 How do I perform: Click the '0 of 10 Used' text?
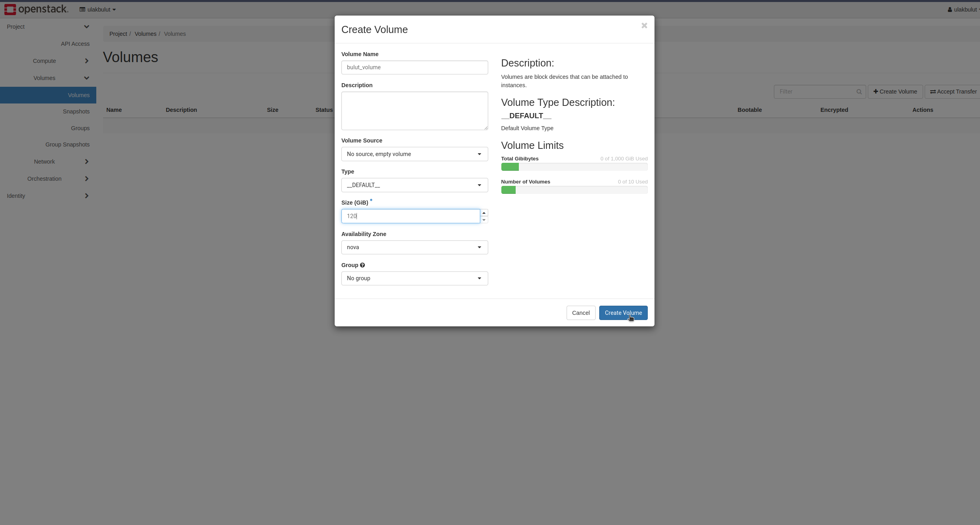pos(633,182)
